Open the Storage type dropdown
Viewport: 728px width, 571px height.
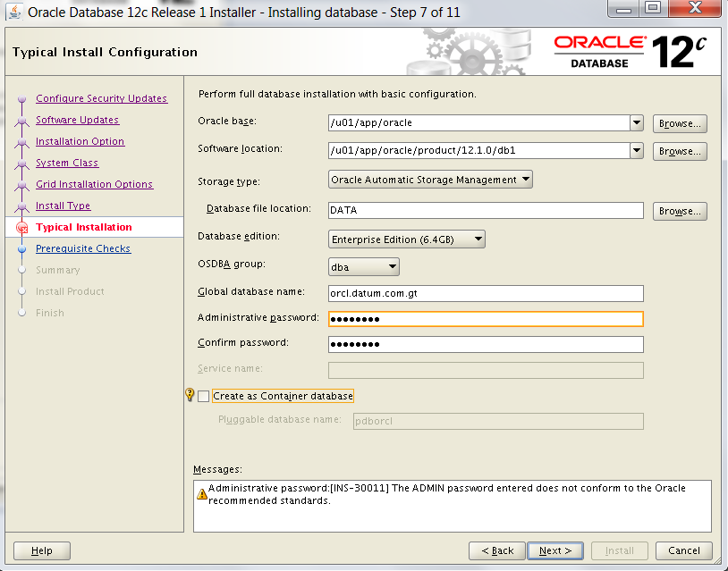click(x=430, y=180)
